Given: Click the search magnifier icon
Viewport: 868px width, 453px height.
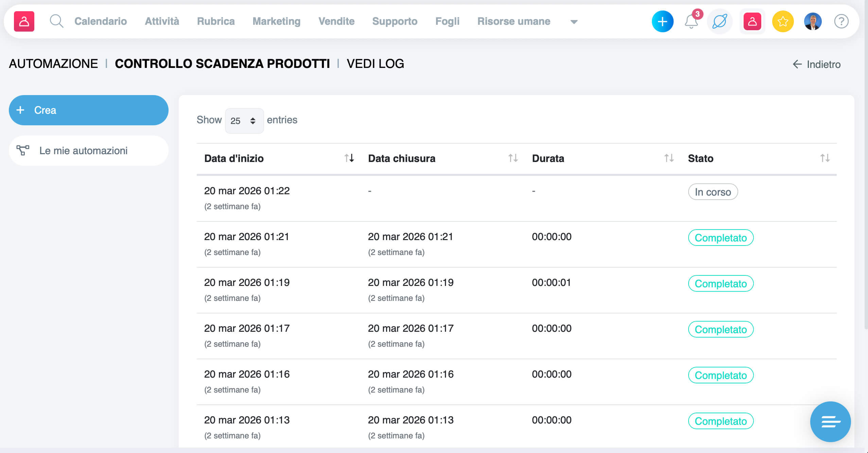Looking at the screenshot, I should 56,21.
